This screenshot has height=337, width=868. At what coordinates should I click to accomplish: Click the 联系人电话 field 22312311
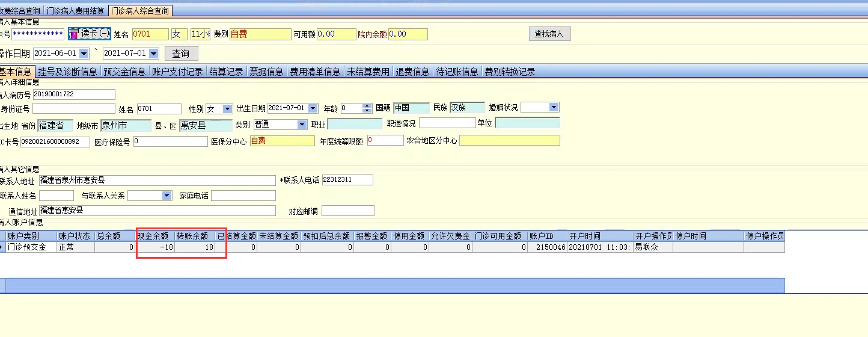[347, 180]
